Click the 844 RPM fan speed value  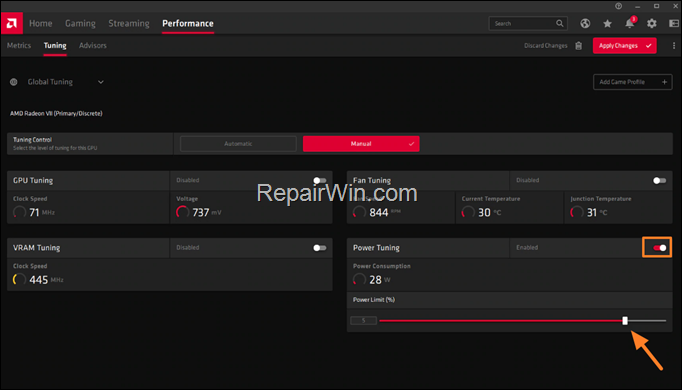coord(384,212)
